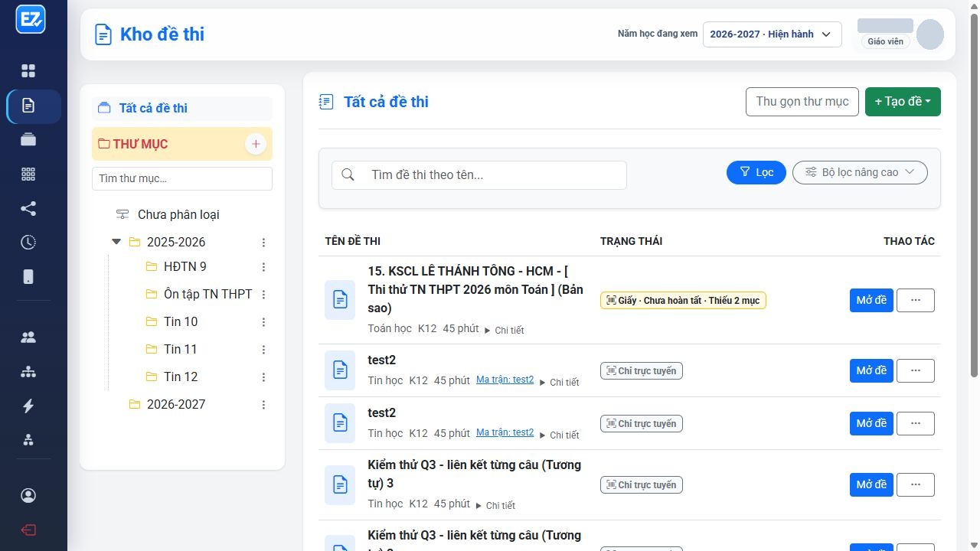
Task: Open the three-dot menu for folder HĐTN 9
Action: (x=263, y=267)
